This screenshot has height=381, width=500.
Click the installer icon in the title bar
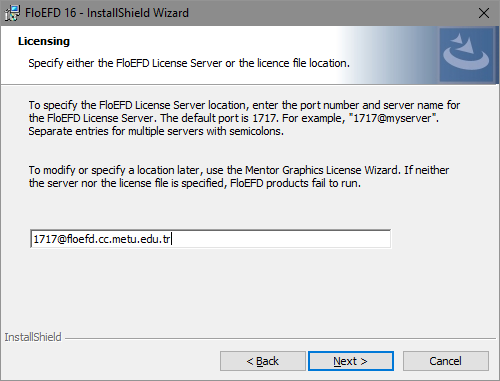coord(12,13)
